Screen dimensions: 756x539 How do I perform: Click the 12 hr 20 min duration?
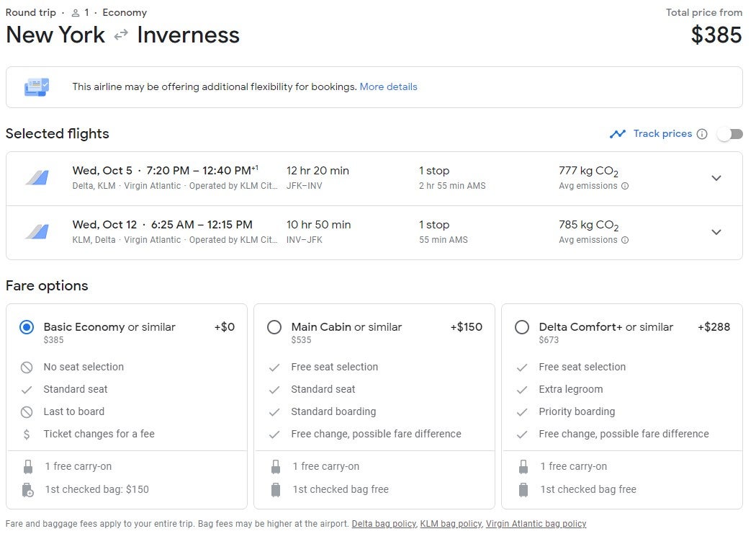(x=318, y=171)
